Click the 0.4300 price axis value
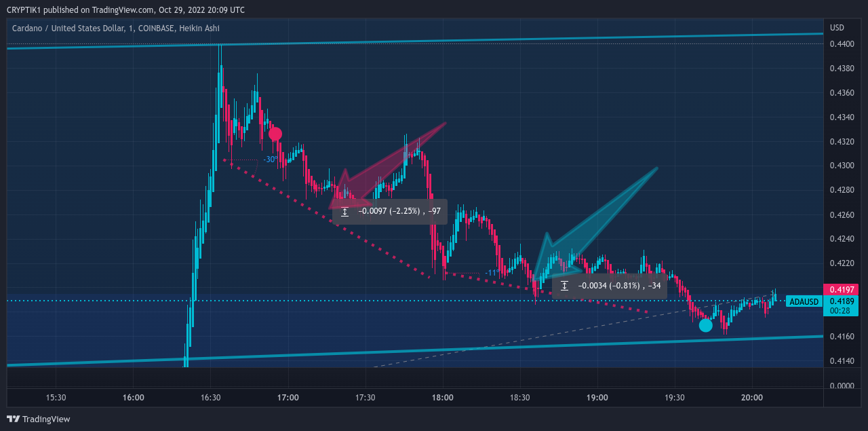Screen dimensions: 868x431 pyautogui.click(x=841, y=166)
